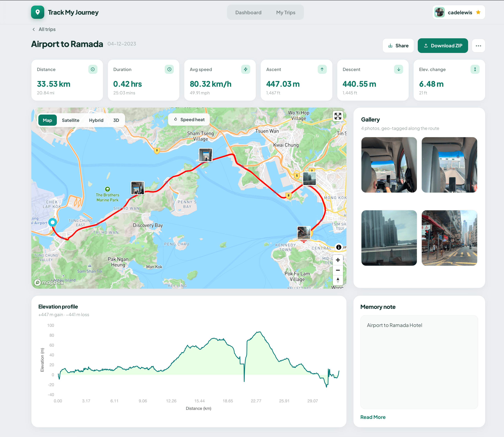Click the '4 photos, geo-tagged' gallery subtitle
The image size is (504, 437).
click(x=400, y=128)
